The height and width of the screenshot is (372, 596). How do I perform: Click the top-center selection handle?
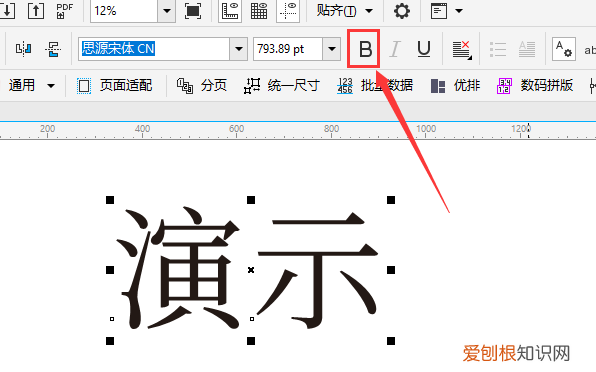(x=251, y=200)
